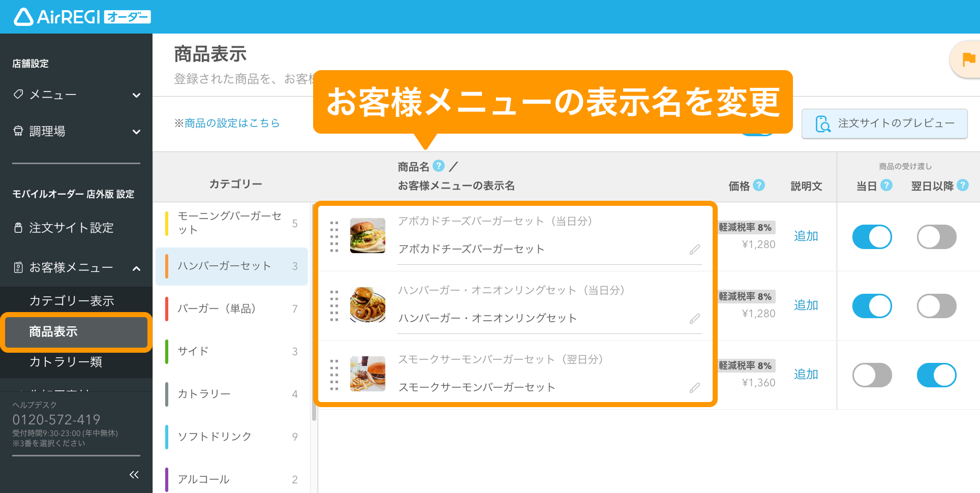Viewport: 980px width, 493px height.
Task: Click edit pencil for ハンバーガー・オニオンリングセット display name
Action: [695, 319]
